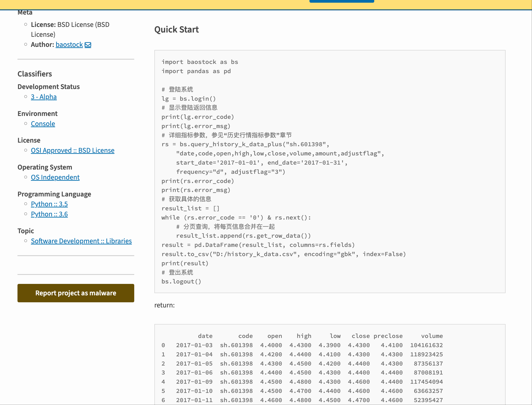Image resolution: width=532 pixels, height=405 pixels.
Task: Click the 'import pandas as pd' code line
Action: point(196,71)
